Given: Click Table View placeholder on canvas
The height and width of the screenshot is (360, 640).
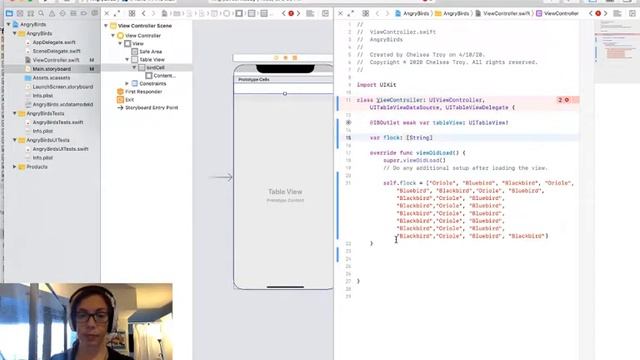Looking at the screenshot, I should pyautogui.click(x=285, y=191).
